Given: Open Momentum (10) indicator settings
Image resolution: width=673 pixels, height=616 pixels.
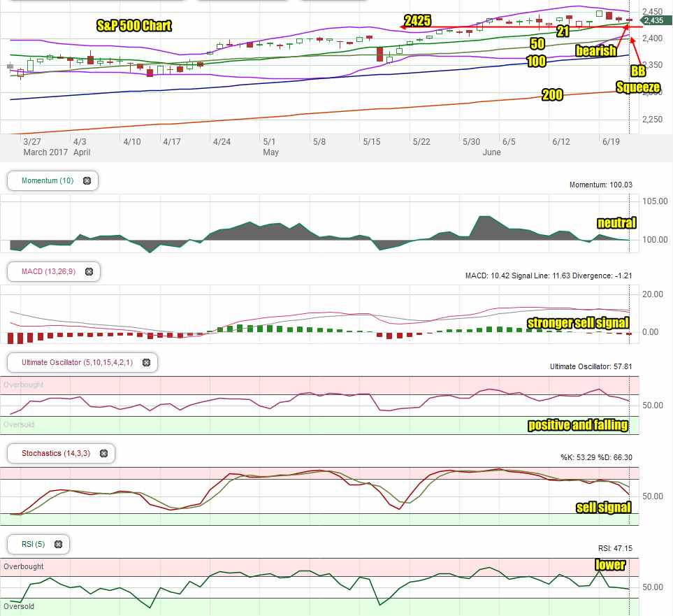Looking at the screenshot, I should pos(48,181).
